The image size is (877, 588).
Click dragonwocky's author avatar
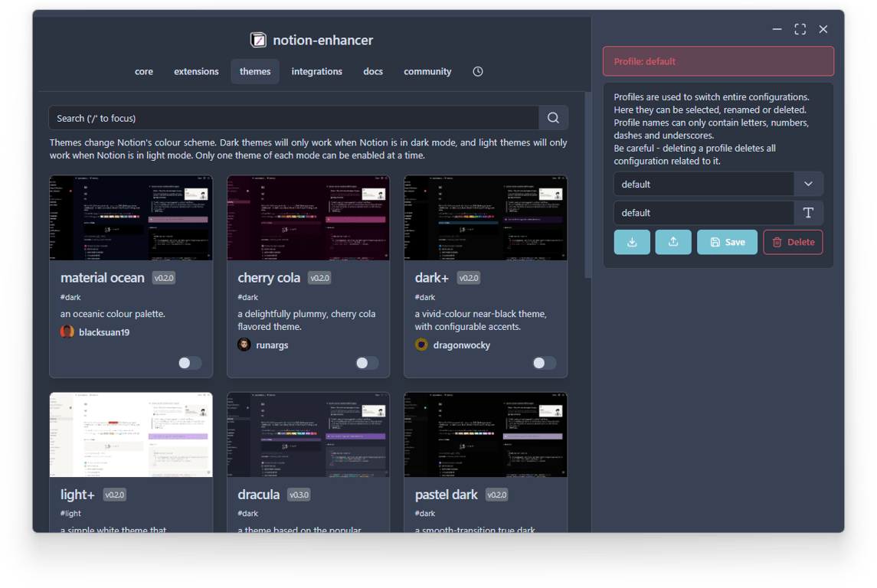pyautogui.click(x=421, y=345)
